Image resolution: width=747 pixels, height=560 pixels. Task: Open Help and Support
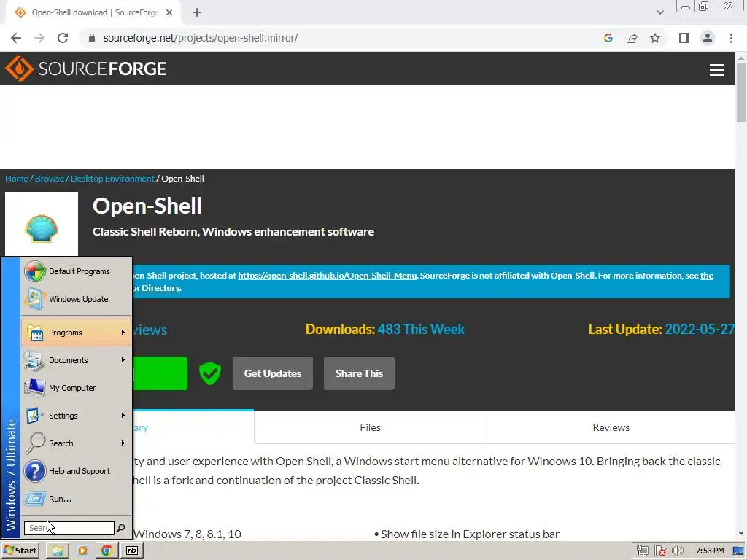point(76,471)
